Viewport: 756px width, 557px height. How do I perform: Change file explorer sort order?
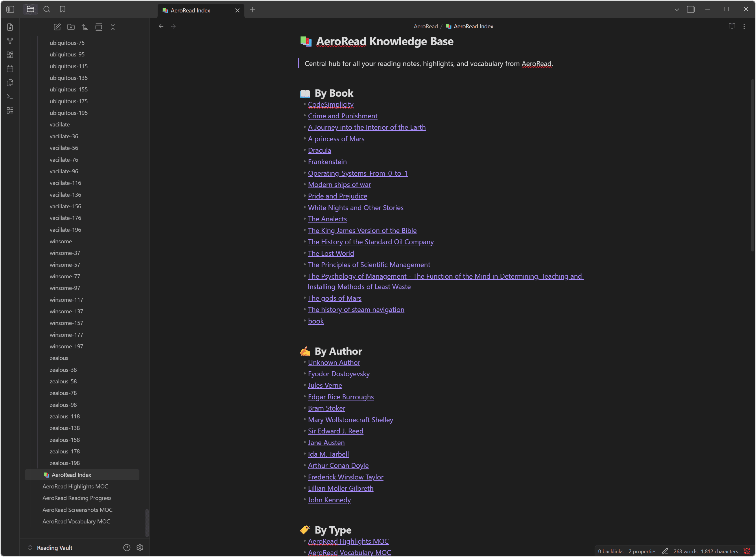85,27
